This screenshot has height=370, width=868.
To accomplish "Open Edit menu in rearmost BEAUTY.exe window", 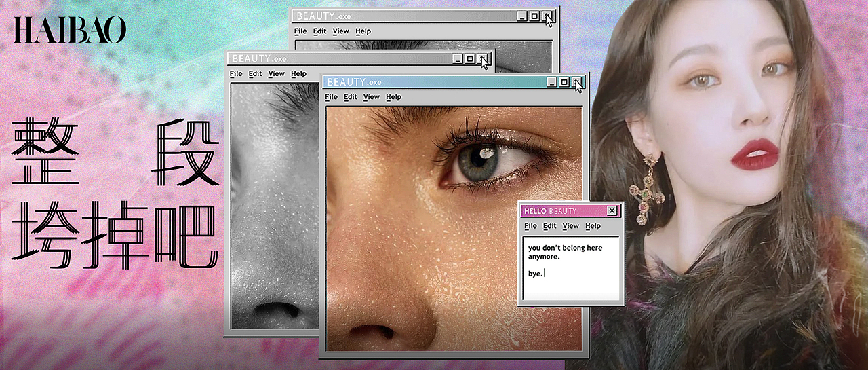I will pos(320,31).
